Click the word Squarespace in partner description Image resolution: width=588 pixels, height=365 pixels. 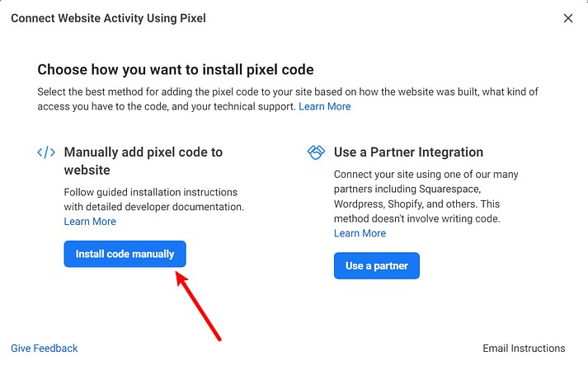click(450, 189)
